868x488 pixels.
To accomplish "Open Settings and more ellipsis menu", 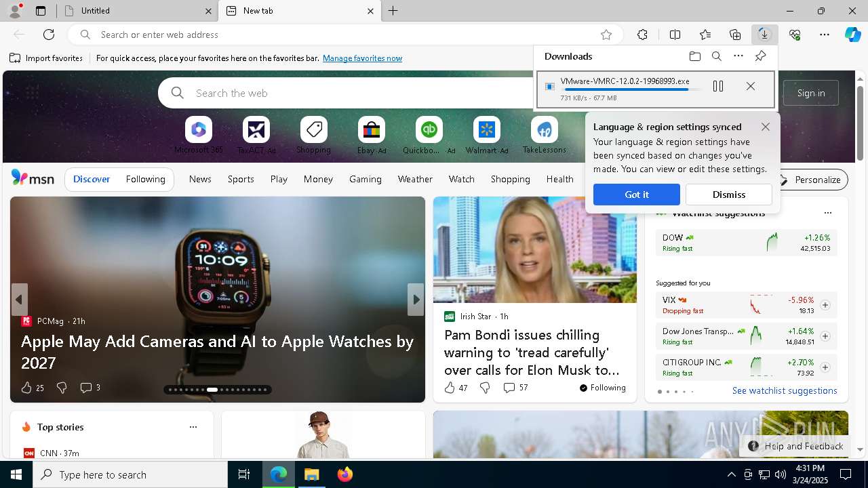I will (x=825, y=35).
